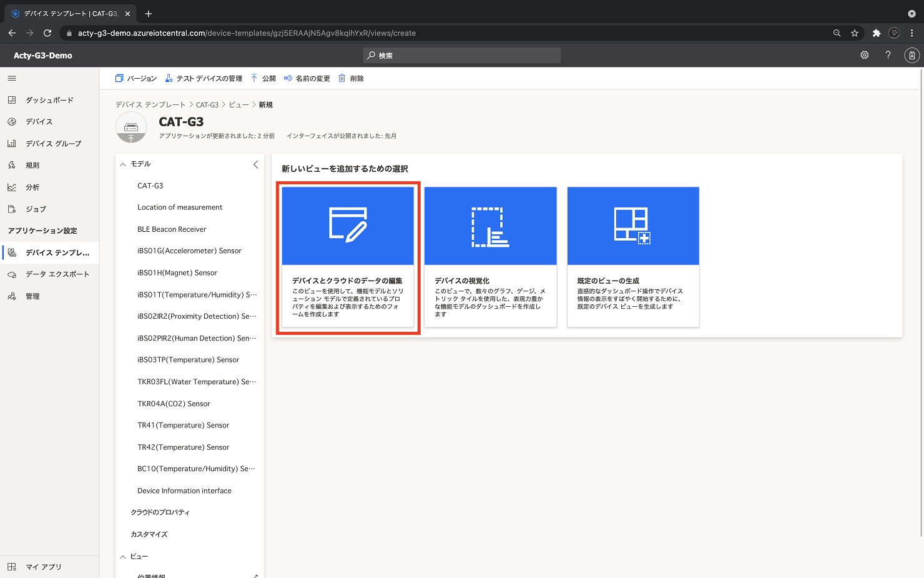This screenshot has width=924, height=578.
Task: Click デバイス テンプレート breadcrumb link
Action: point(150,105)
